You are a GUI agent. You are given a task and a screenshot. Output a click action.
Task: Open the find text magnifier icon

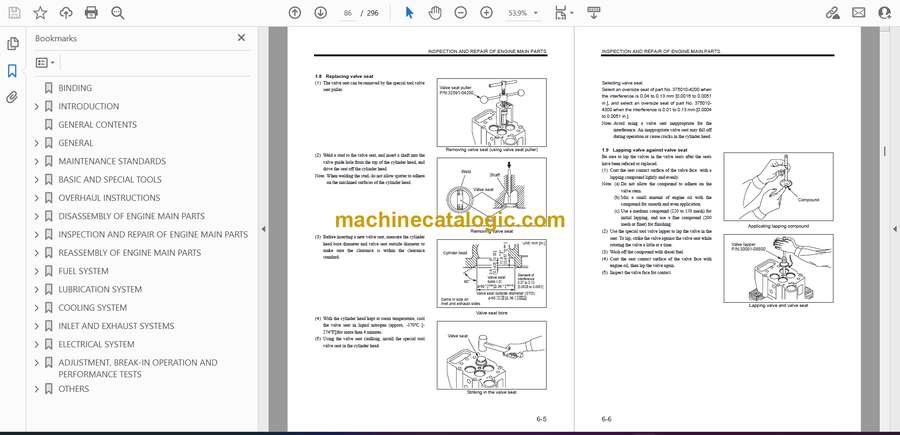118,13
